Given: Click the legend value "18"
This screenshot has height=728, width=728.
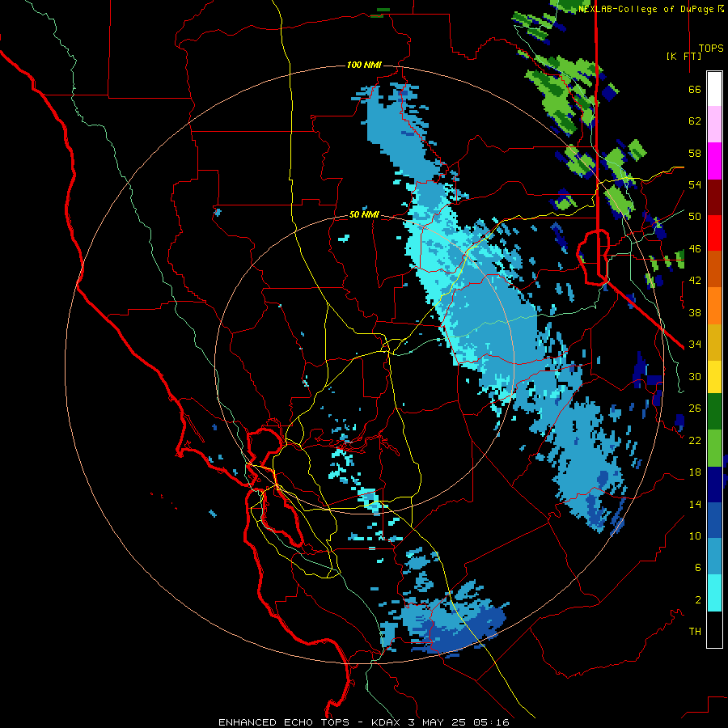Looking at the screenshot, I should pyautogui.click(x=695, y=472).
